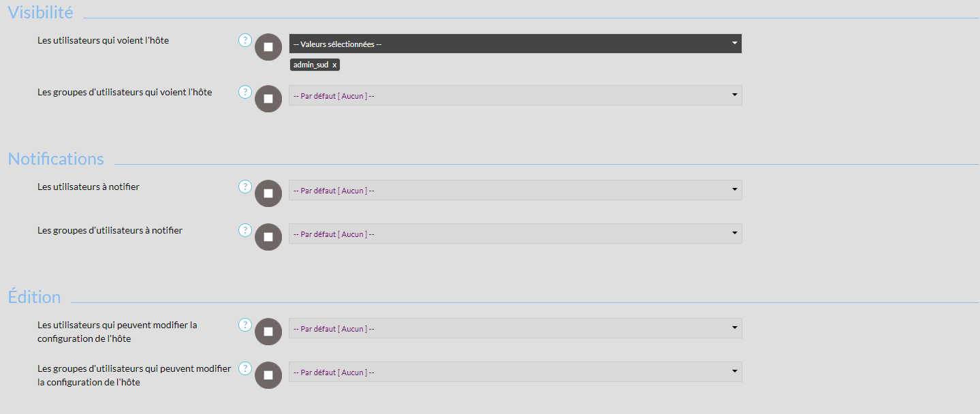This screenshot has height=414, width=980.
Task: Toggle round button for users editing host configuration
Action: [268, 332]
